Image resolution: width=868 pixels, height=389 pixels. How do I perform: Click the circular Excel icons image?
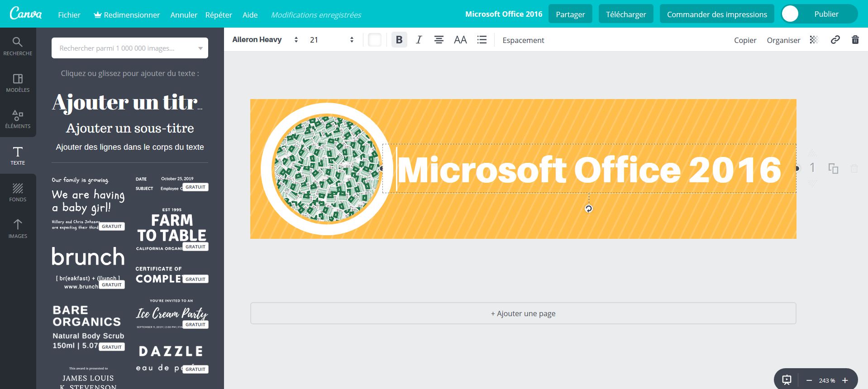tap(327, 169)
